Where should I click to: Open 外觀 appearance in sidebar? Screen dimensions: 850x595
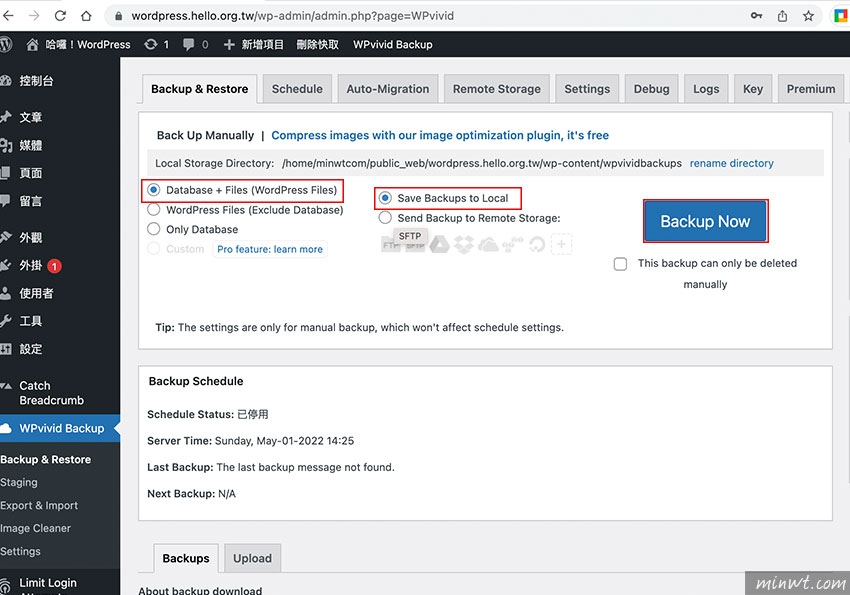[x=30, y=237]
